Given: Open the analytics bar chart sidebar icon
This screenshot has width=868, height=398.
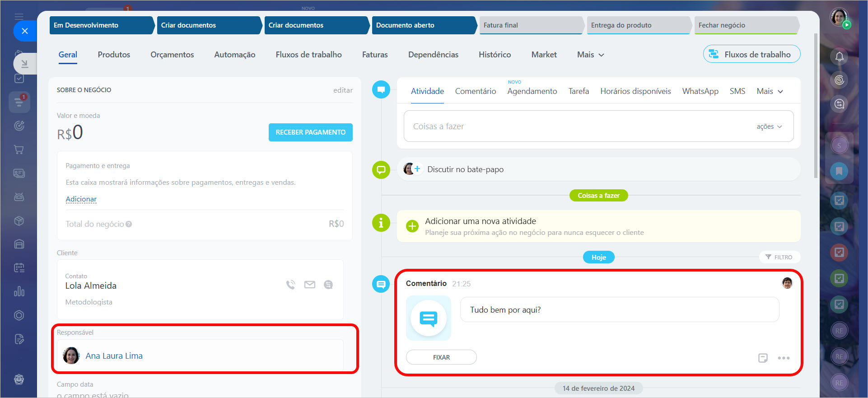Looking at the screenshot, I should (x=19, y=291).
